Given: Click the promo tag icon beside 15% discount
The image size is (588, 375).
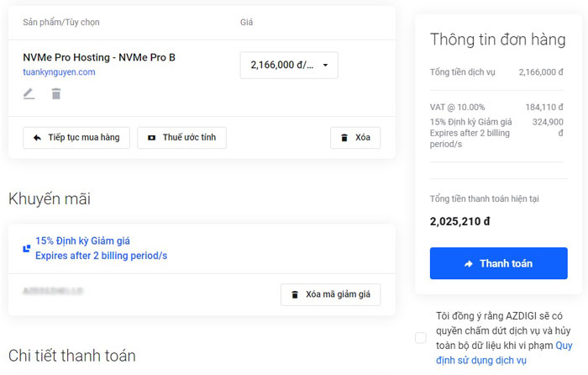Looking at the screenshot, I should pyautogui.click(x=27, y=249).
